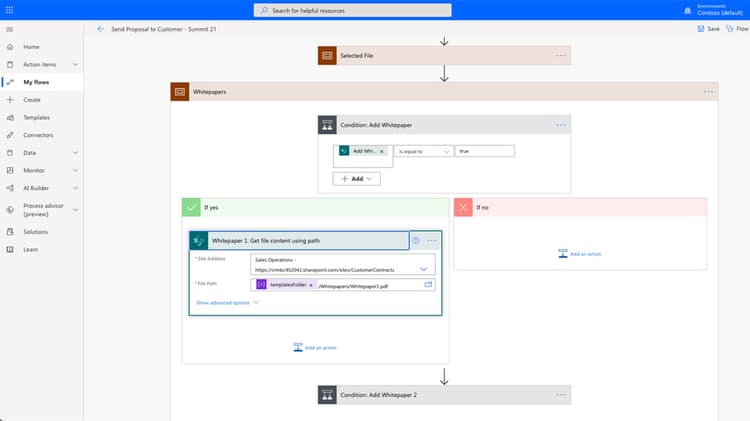Open the Add condition row dropdown button
Viewport: 750px width, 421px height.
tap(356, 179)
